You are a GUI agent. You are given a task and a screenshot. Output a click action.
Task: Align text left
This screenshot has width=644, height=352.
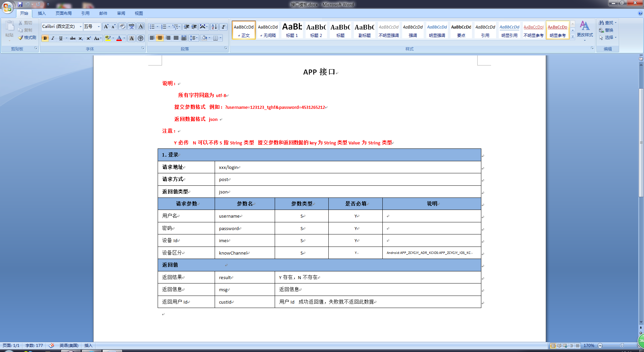click(x=152, y=38)
